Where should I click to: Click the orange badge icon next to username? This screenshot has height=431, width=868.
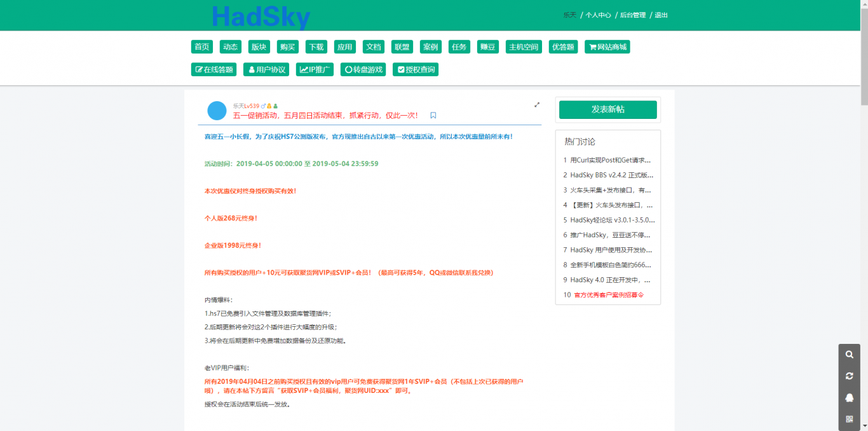click(269, 106)
